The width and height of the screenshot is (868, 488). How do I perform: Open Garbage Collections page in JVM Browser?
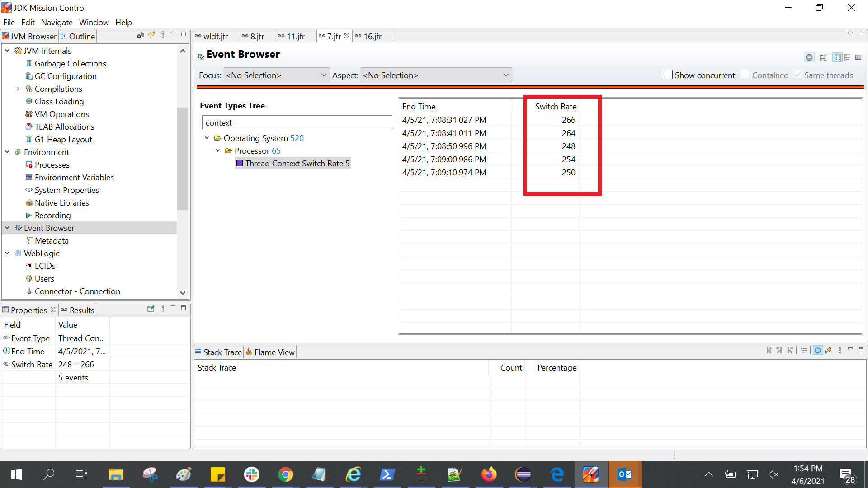pyautogui.click(x=70, y=64)
